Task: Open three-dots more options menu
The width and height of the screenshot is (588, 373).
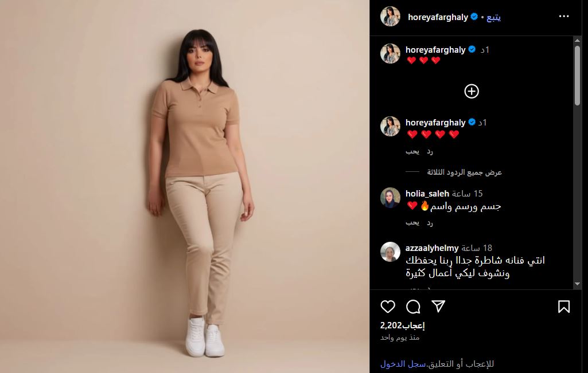Action: click(x=564, y=16)
